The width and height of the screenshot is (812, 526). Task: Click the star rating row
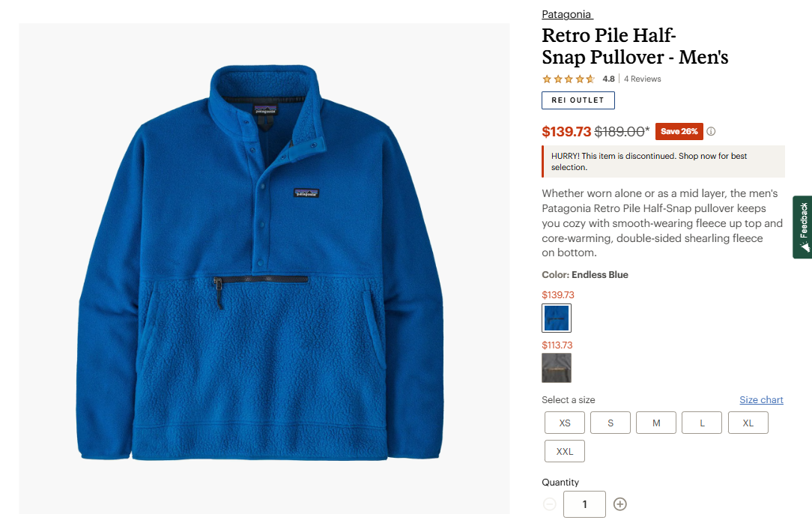pyautogui.click(x=568, y=79)
